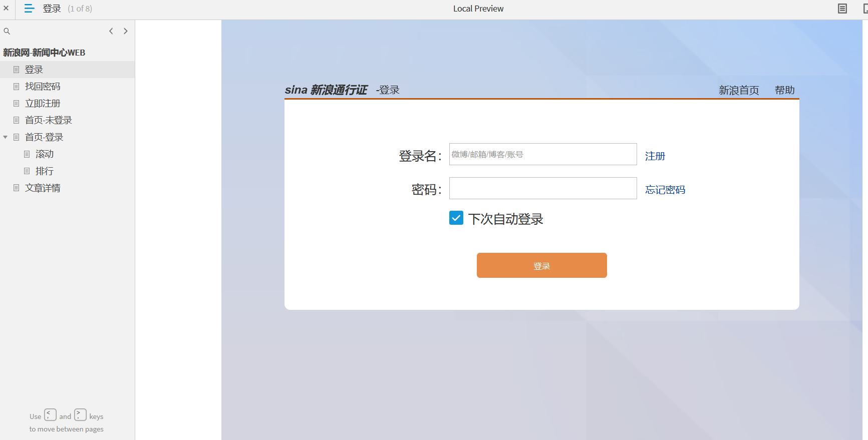The width and height of the screenshot is (868, 440).
Task: Go to next page with right chevron
Action: click(126, 31)
